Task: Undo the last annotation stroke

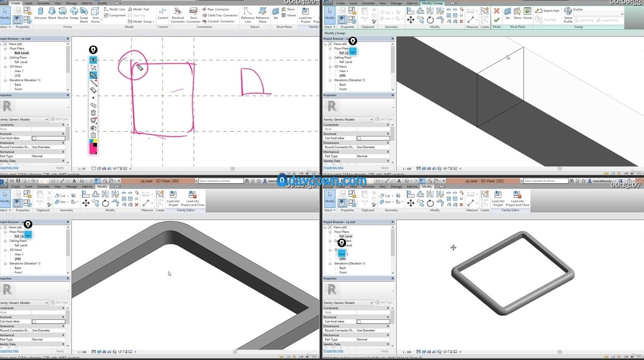Action: (x=93, y=105)
